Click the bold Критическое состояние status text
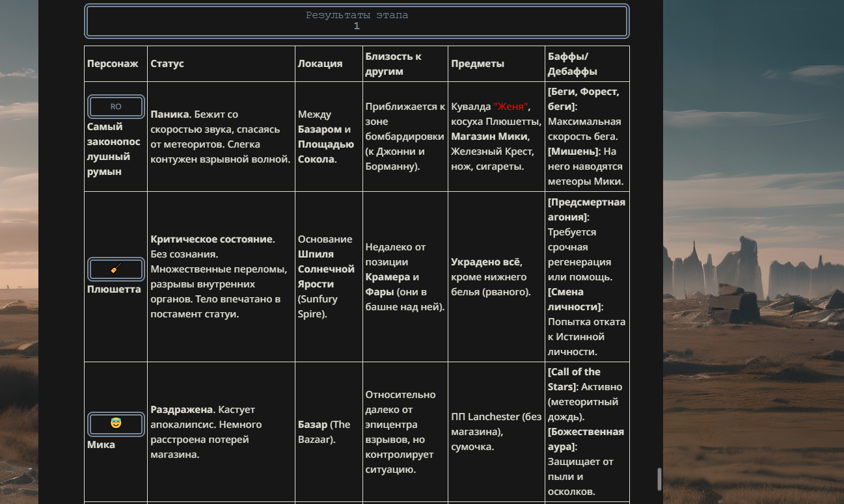The height and width of the screenshot is (504, 844). [212, 239]
